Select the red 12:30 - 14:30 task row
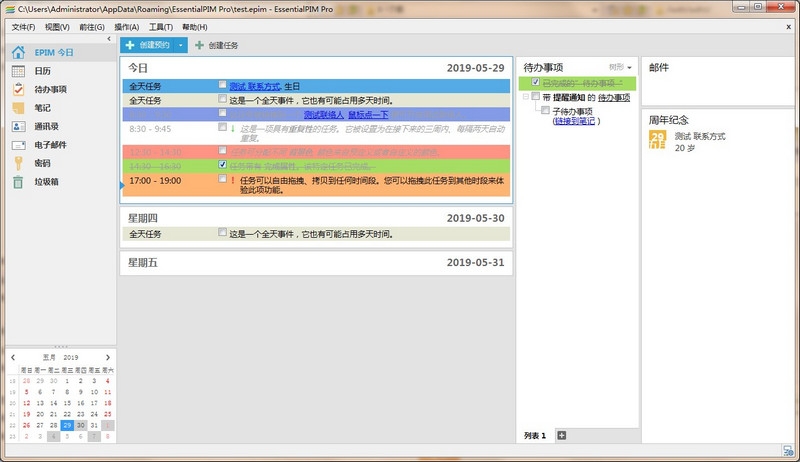 316,152
